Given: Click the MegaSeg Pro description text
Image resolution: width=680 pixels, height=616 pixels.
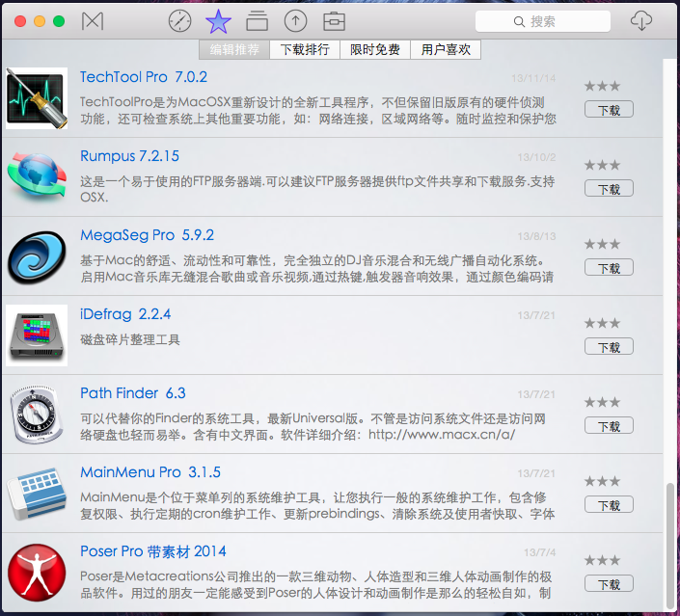Looking at the screenshot, I should [x=317, y=268].
